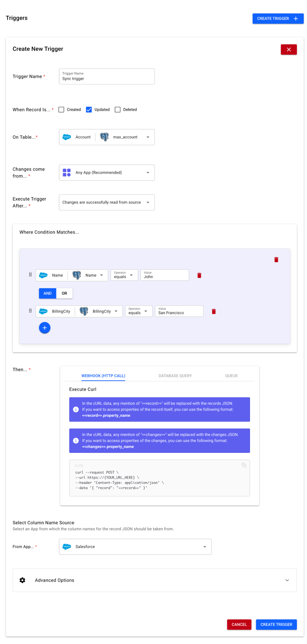Add a new condition with plus icon
The height and width of the screenshot is (644, 307).
[x=44, y=328]
